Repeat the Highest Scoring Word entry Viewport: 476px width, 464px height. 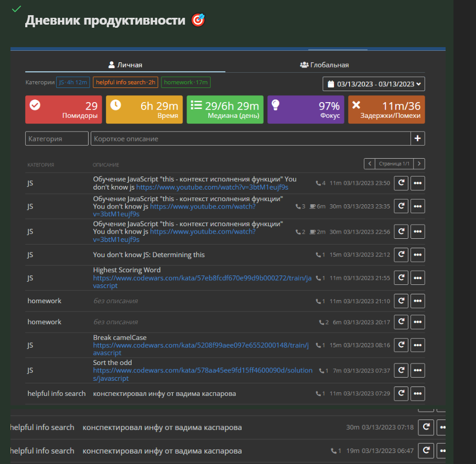[x=401, y=278]
